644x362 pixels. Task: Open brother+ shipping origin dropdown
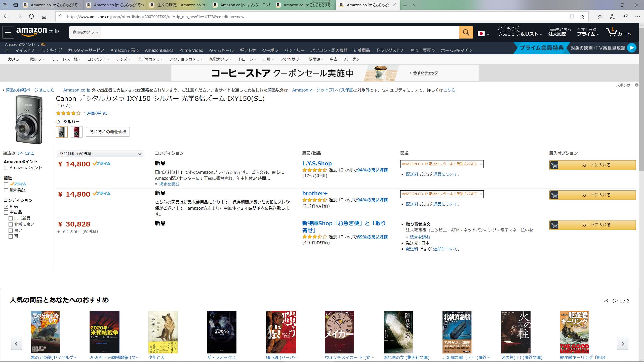[x=442, y=194]
